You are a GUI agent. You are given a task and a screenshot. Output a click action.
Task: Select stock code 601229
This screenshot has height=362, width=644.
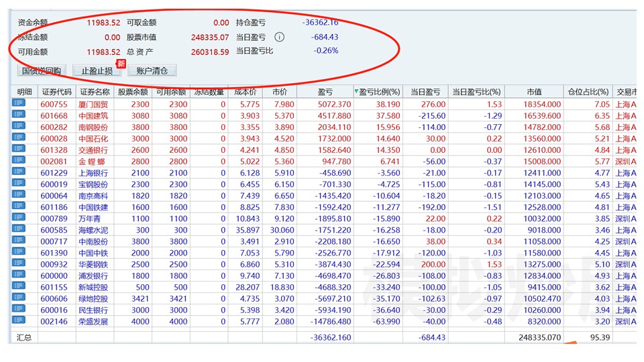pos(54,173)
